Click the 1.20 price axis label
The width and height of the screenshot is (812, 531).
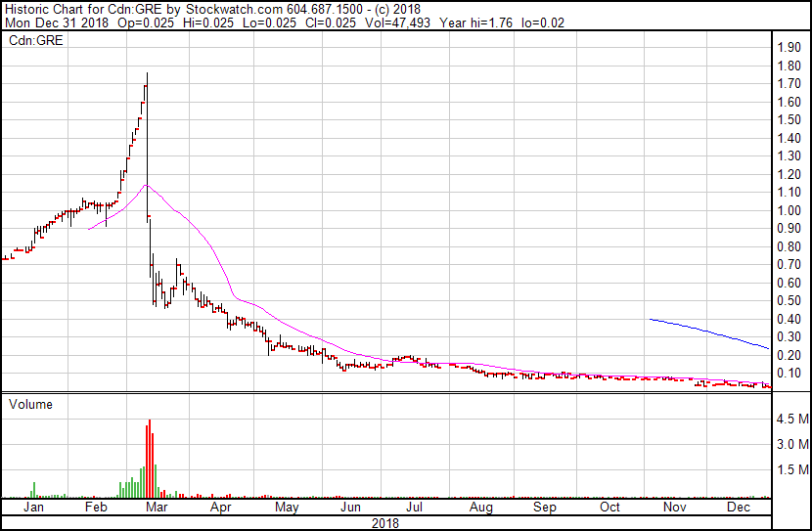(x=789, y=174)
